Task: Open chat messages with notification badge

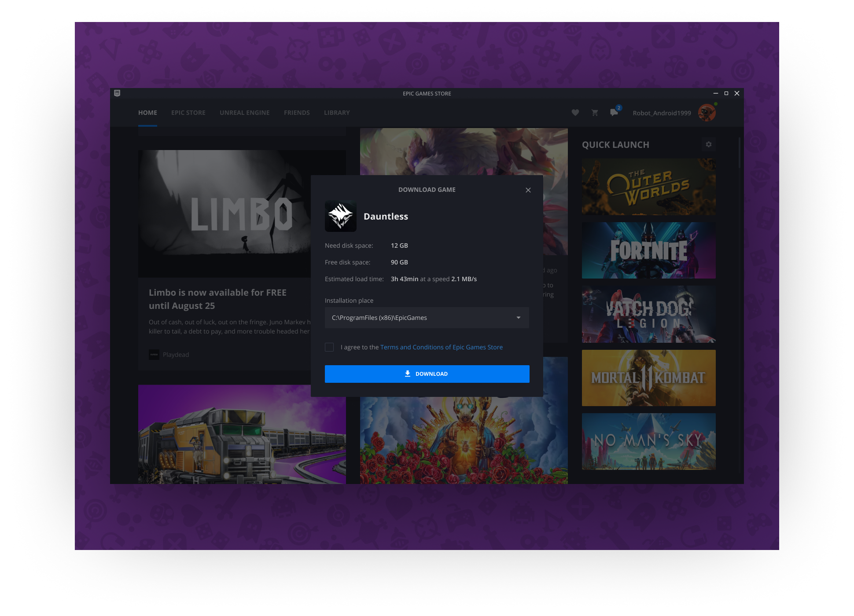Action: pyautogui.click(x=615, y=111)
